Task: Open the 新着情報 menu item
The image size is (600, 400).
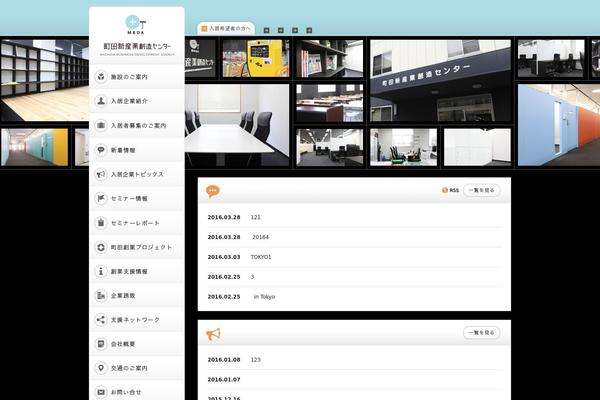Action: point(137,150)
